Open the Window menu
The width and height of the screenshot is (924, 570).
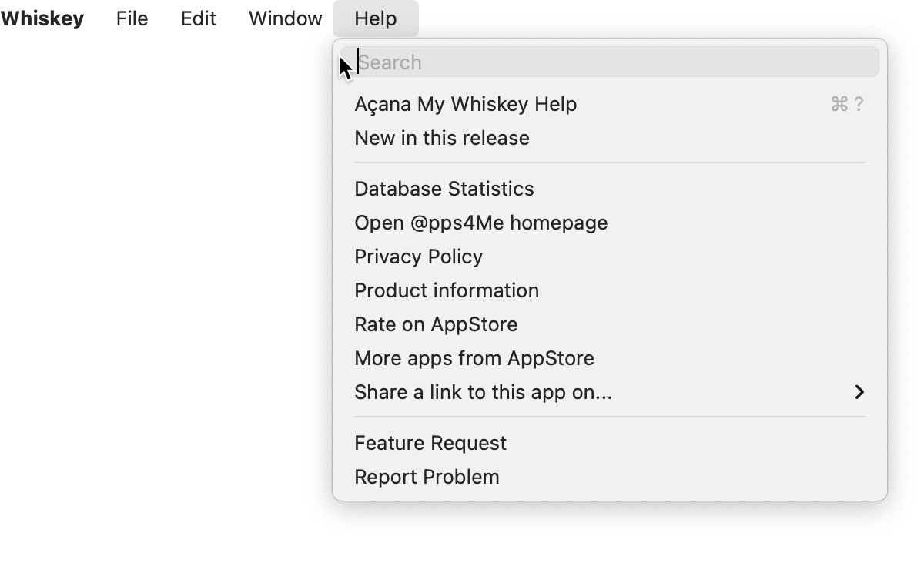click(x=286, y=18)
